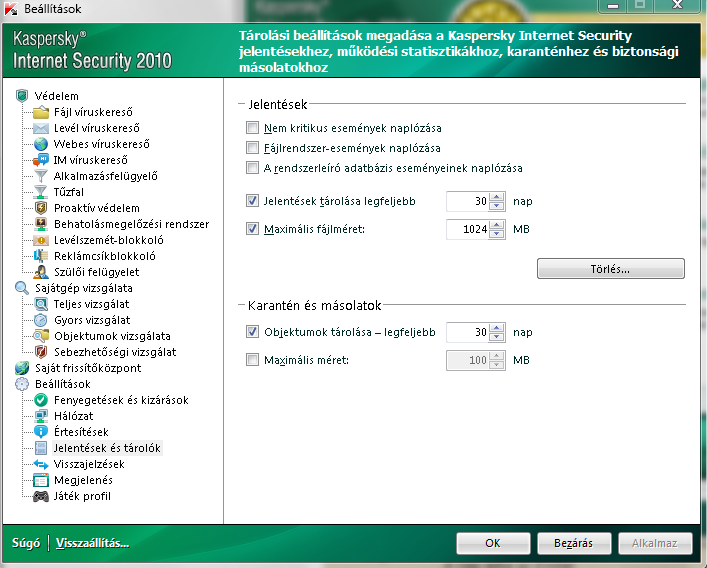Select the Megjelenés entry
This screenshot has width=707, height=568.
coord(83,480)
